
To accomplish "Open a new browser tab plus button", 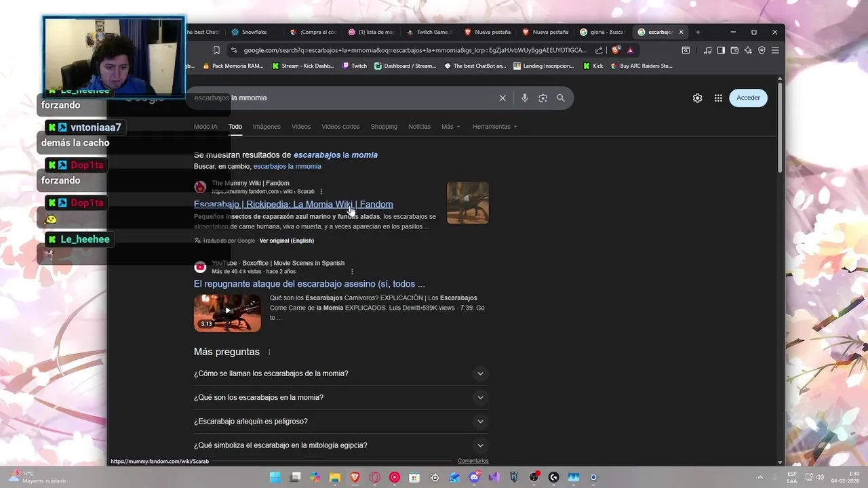I will point(698,32).
